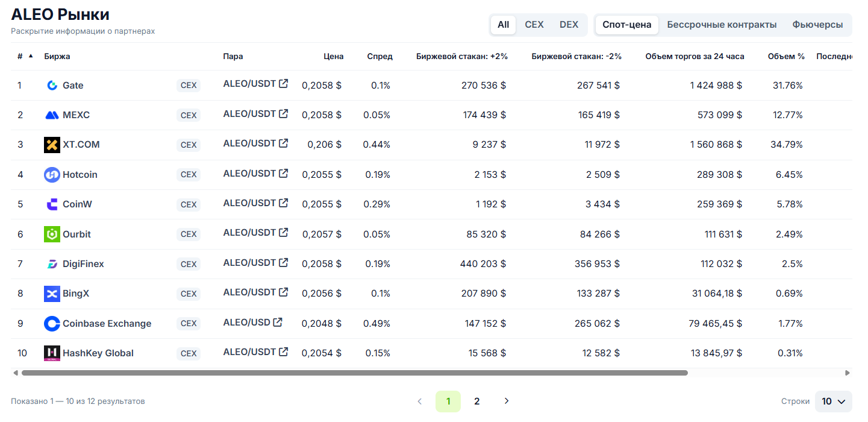This screenshot has width=868, height=422.
Task: Click the ALEO Рынки heading
Action: coord(60,14)
